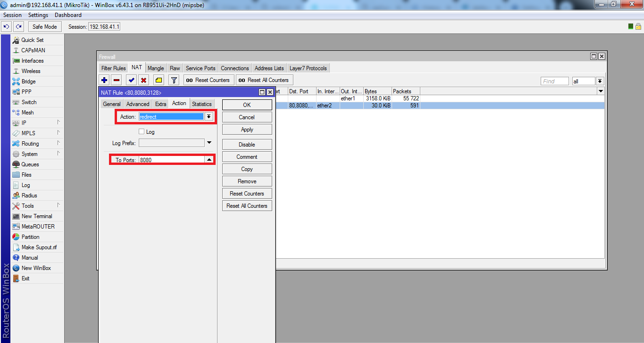Expand the System submenu
Screen dimensions: 644x343
pos(59,154)
